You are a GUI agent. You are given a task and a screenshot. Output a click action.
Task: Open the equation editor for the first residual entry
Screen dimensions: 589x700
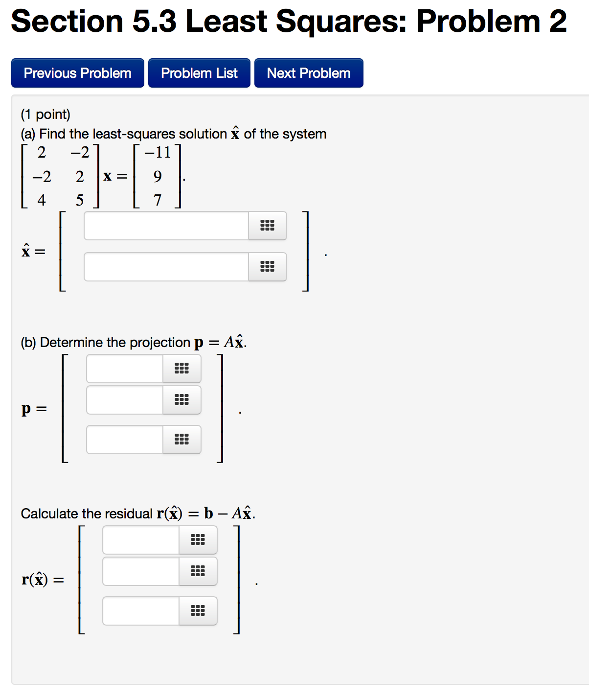[198, 540]
